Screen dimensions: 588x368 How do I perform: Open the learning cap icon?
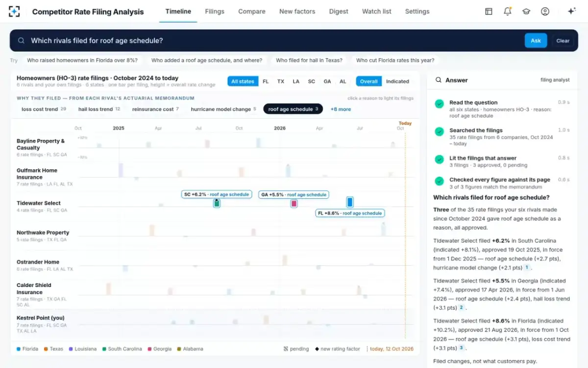click(526, 11)
